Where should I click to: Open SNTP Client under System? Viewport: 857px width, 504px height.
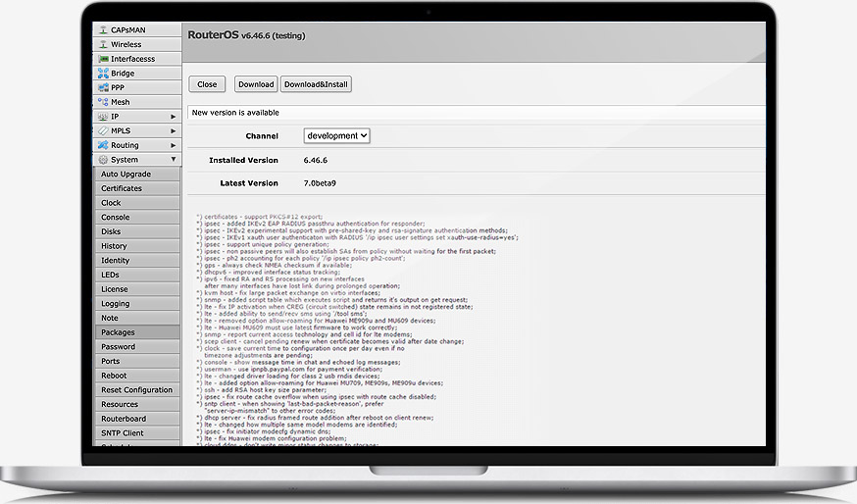pos(137,433)
